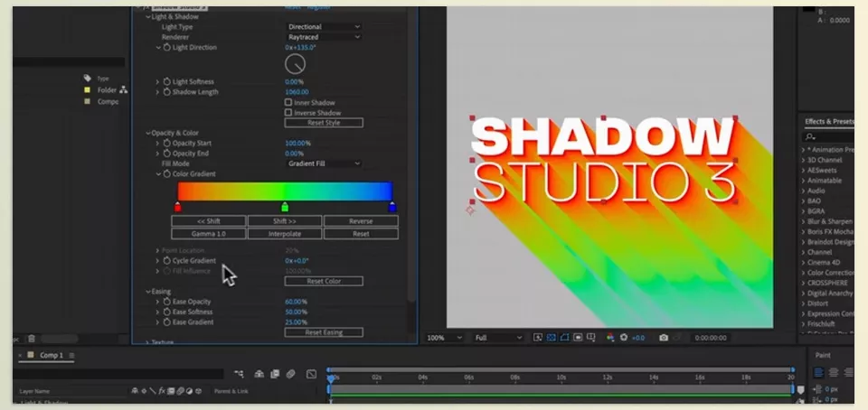Select blue gradient color stop
Viewport: 868px width, 410px height.
point(392,207)
